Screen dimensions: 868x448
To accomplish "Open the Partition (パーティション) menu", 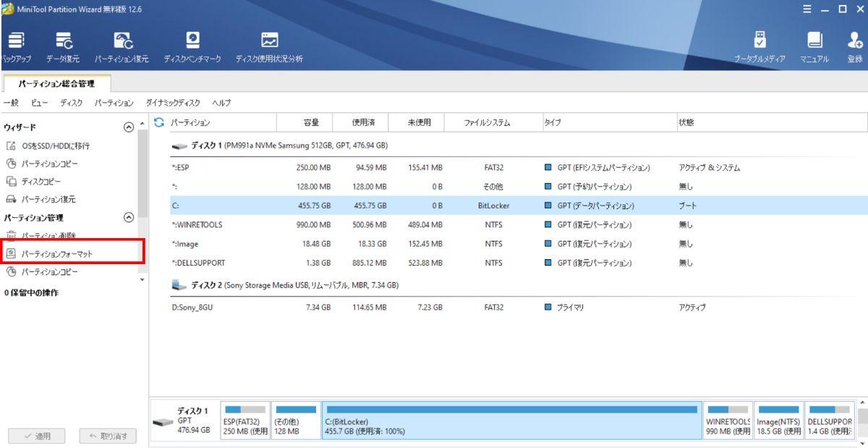I will click(x=114, y=103).
